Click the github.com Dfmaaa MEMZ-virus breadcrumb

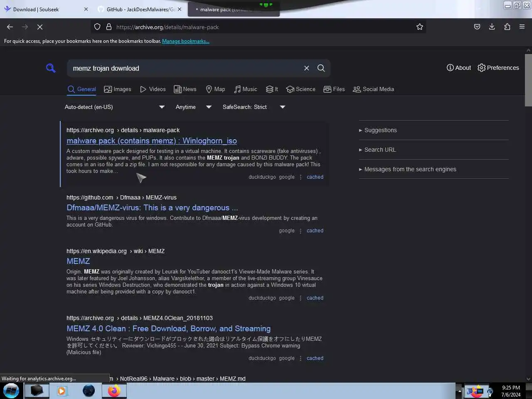(121, 197)
